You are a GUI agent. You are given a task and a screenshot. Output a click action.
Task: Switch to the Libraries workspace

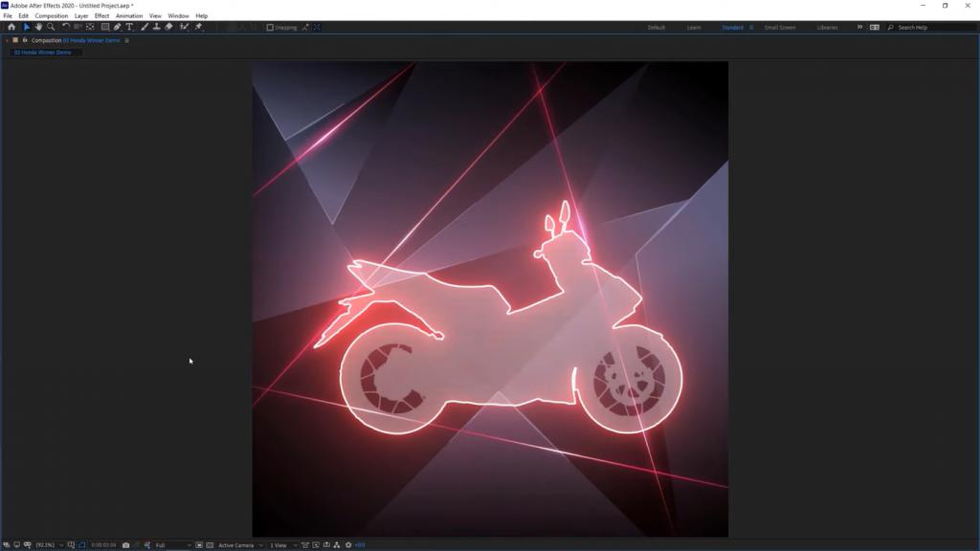(828, 28)
